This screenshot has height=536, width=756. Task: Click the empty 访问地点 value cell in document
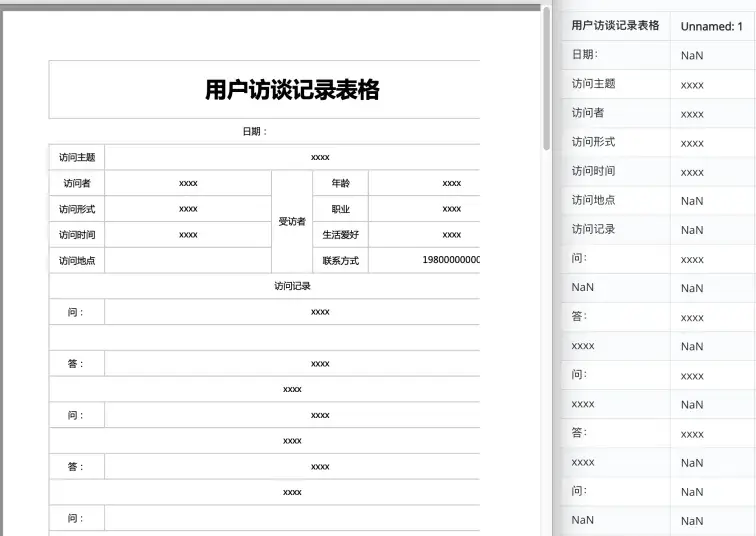[188, 261]
